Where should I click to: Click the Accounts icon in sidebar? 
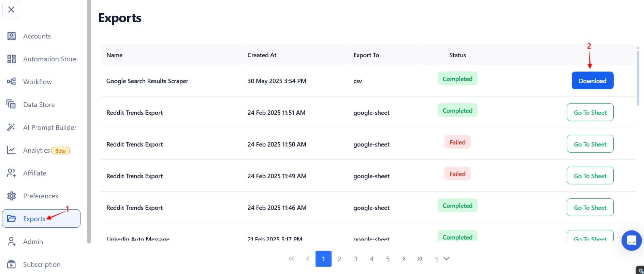12,36
